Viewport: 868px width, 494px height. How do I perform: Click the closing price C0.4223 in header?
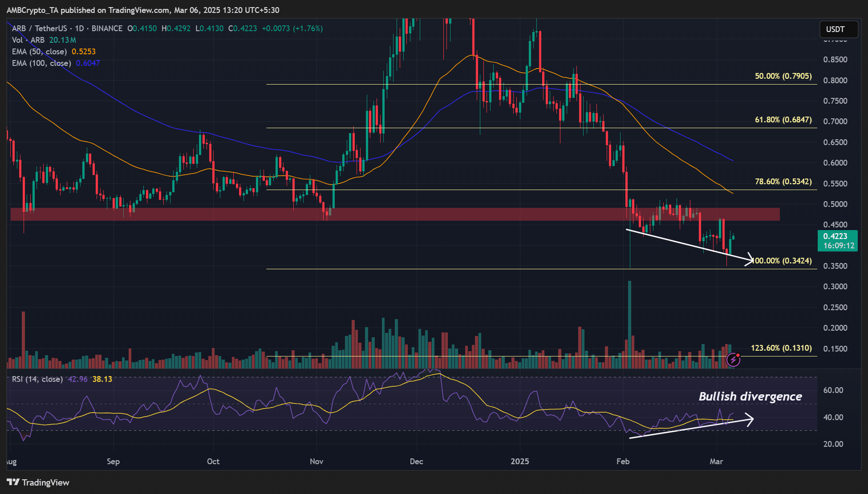point(243,28)
